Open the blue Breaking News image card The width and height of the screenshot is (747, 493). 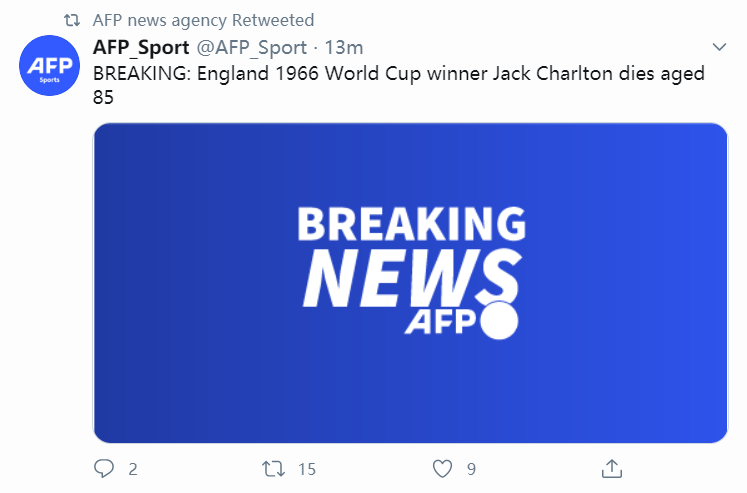[410, 282]
